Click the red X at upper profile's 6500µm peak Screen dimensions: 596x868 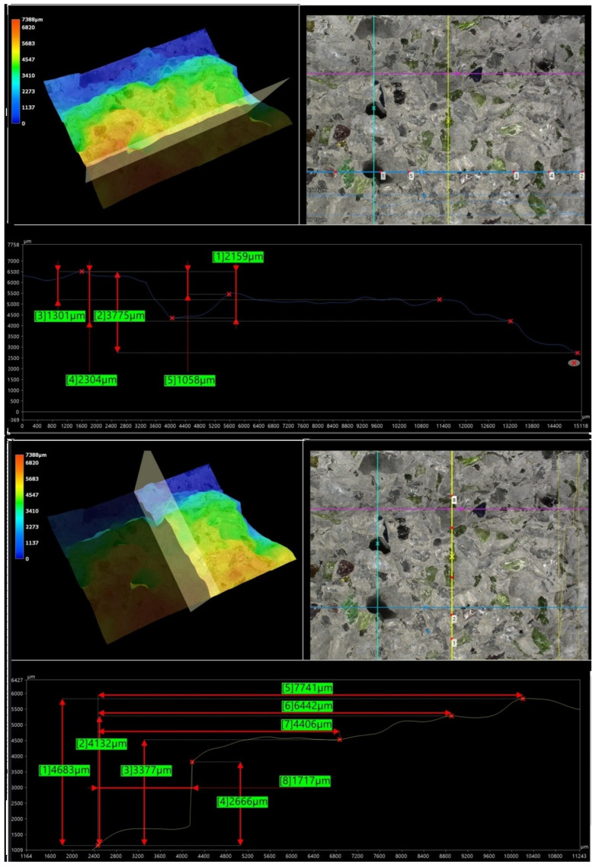point(82,272)
